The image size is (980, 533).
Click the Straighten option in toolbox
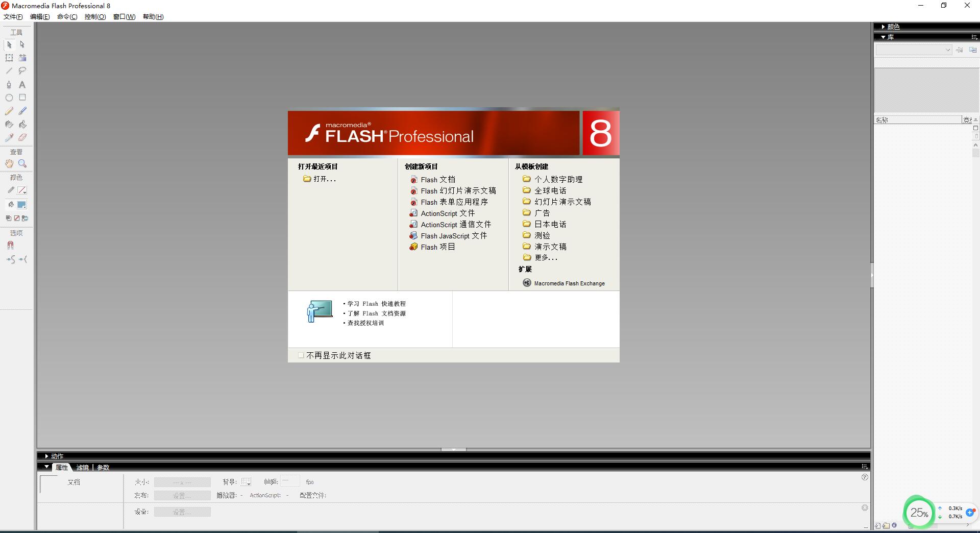click(23, 259)
